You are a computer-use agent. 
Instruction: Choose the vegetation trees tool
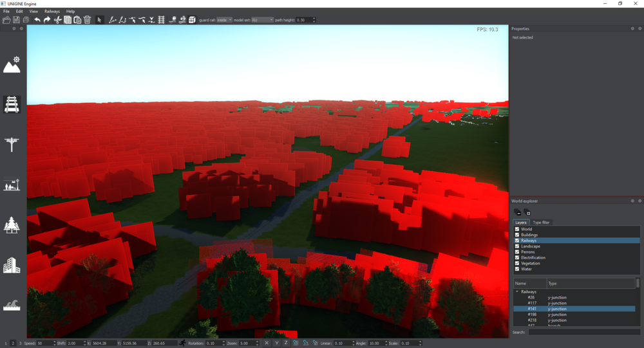pyautogui.click(x=12, y=224)
